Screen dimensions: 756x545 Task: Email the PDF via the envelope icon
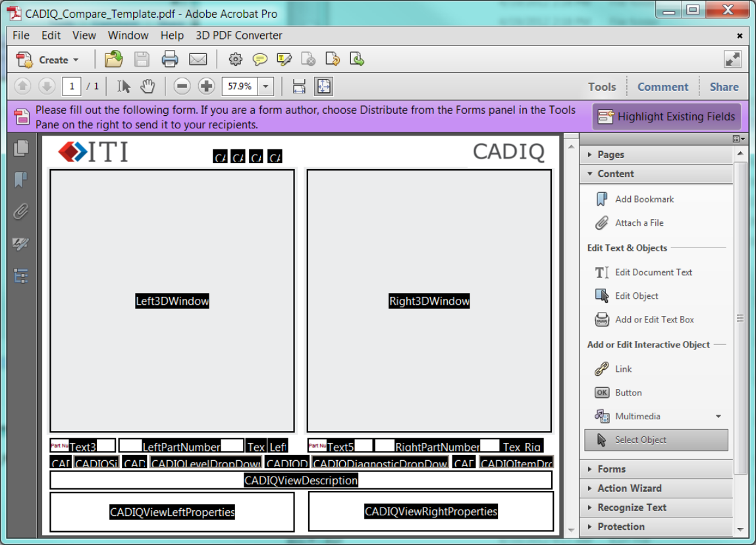click(x=198, y=59)
